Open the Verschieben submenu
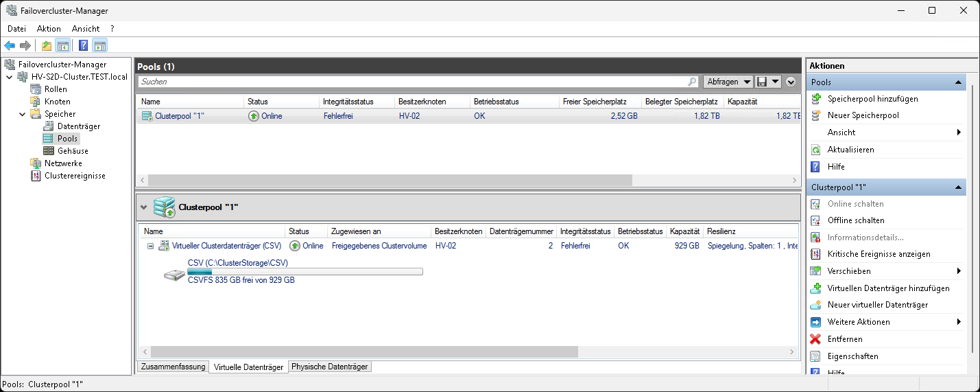This screenshot has width=980, height=392. pyautogui.click(x=886, y=271)
